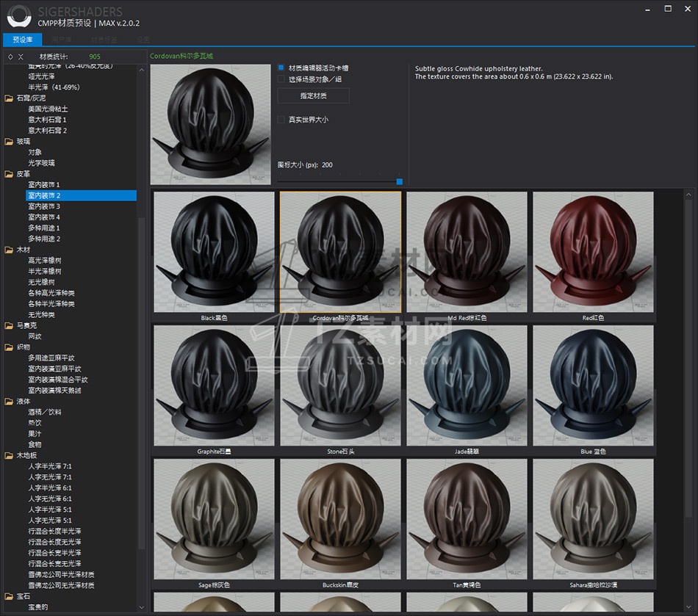Collapse the 宝石 folder
The height and width of the screenshot is (616, 698).
[9, 596]
